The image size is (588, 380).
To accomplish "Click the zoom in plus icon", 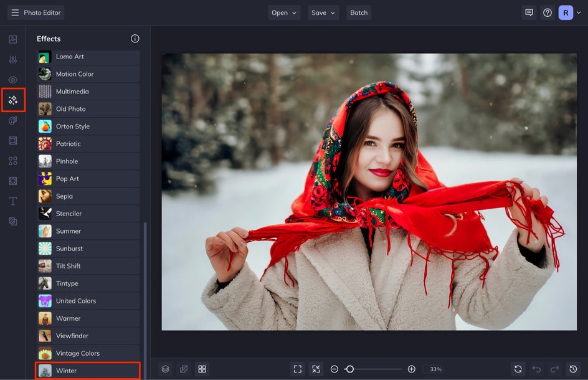I will coord(411,369).
